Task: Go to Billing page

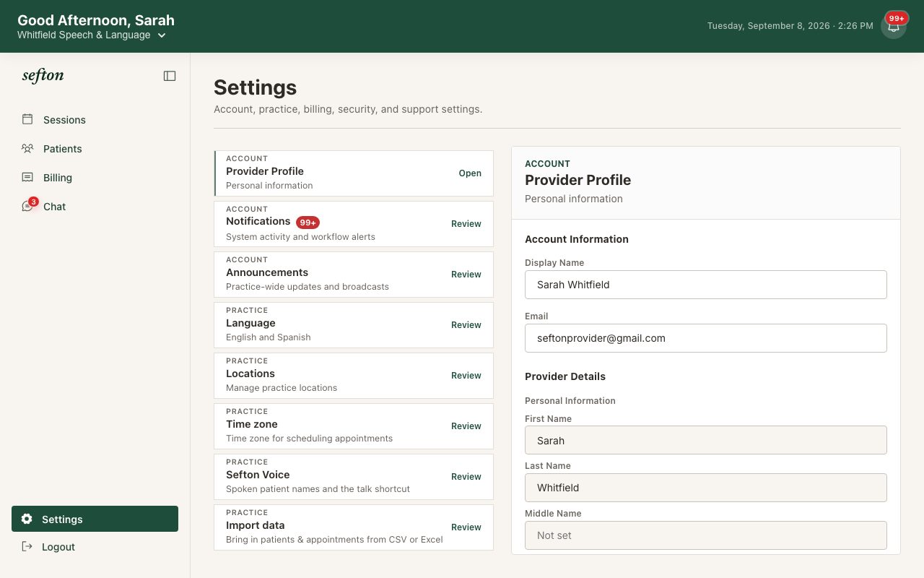Action: (95, 178)
